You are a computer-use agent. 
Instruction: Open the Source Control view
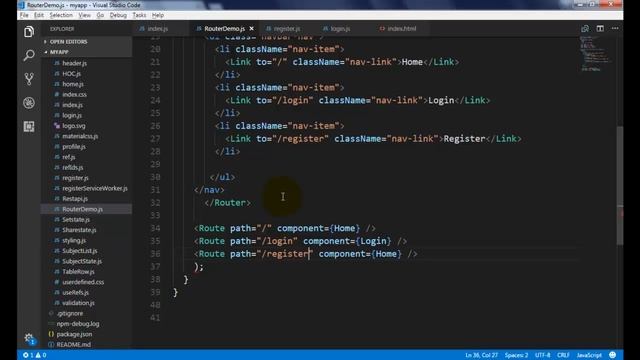[29, 79]
